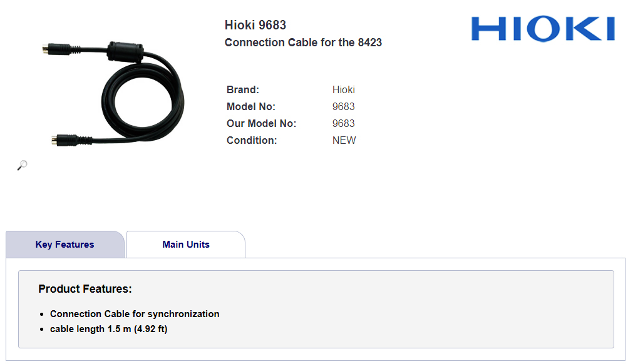Click the Our Model No label
This screenshot has width=633, height=364.
[262, 123]
